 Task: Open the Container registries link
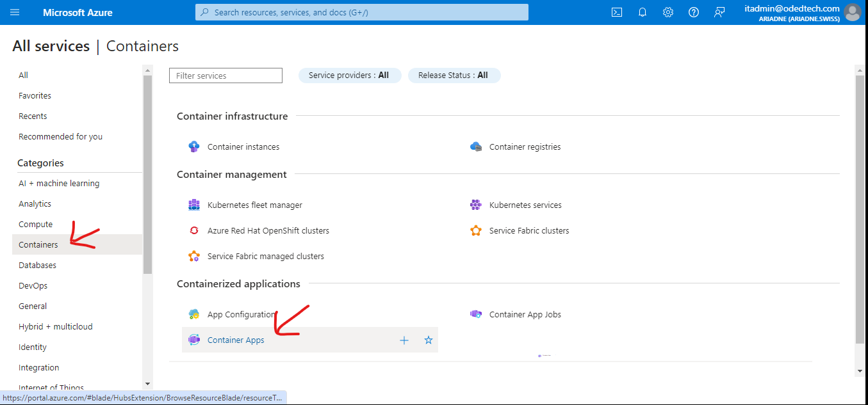click(525, 147)
